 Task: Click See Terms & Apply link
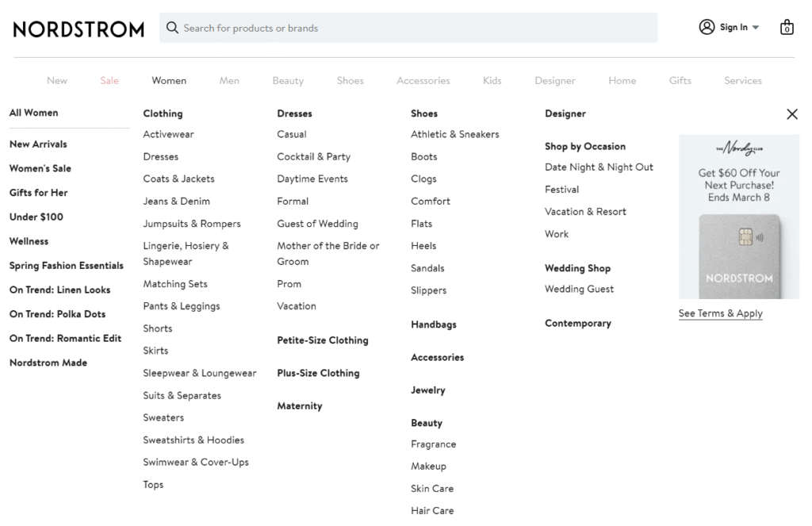[x=720, y=313]
